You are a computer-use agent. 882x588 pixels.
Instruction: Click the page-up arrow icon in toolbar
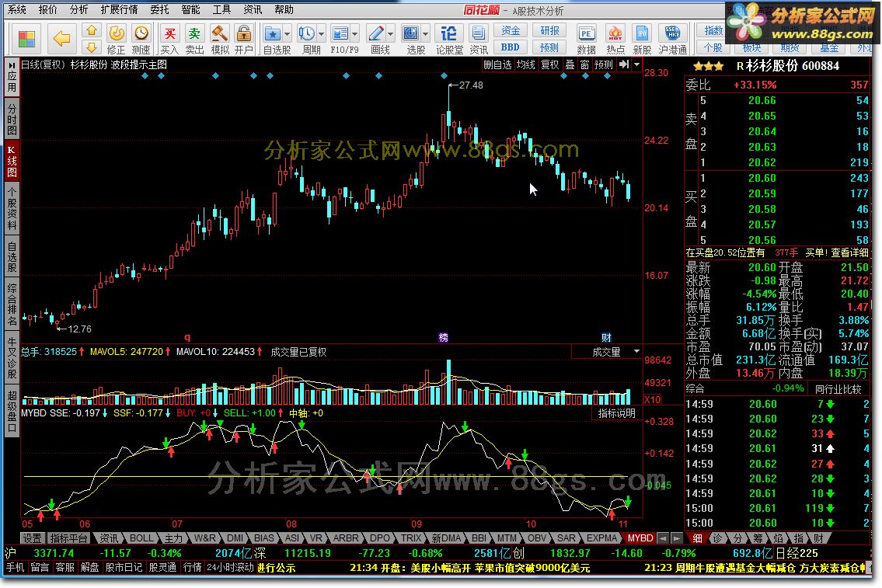92,30
